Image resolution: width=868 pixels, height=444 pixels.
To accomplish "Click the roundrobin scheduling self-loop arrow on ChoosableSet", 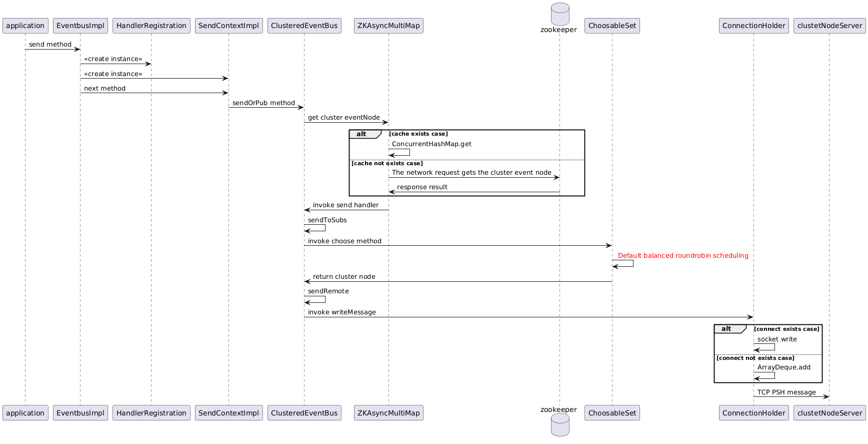I will [623, 263].
